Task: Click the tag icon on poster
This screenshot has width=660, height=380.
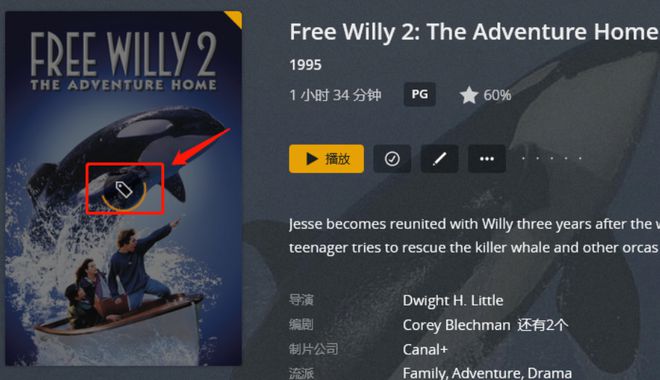Action: pyautogui.click(x=124, y=190)
